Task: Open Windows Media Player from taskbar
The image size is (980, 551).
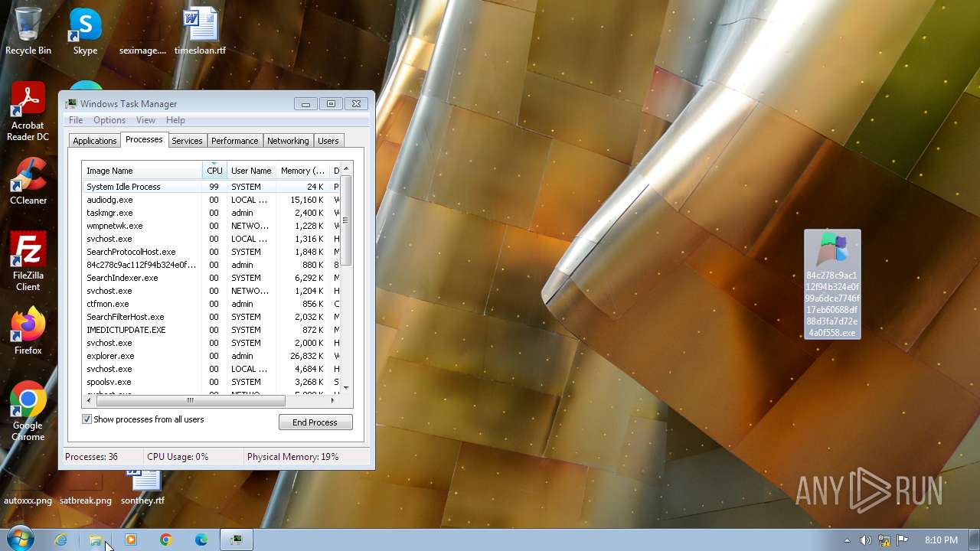Action: tap(131, 540)
